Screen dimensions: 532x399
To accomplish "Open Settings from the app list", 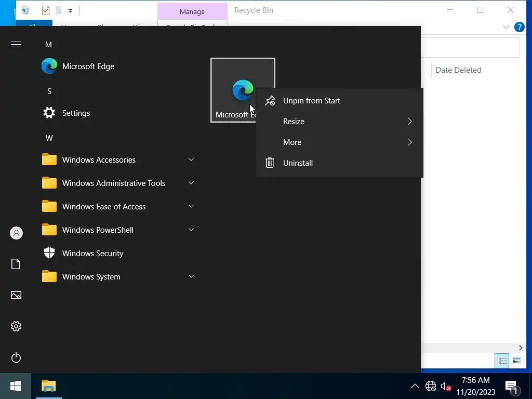I will tap(117, 113).
